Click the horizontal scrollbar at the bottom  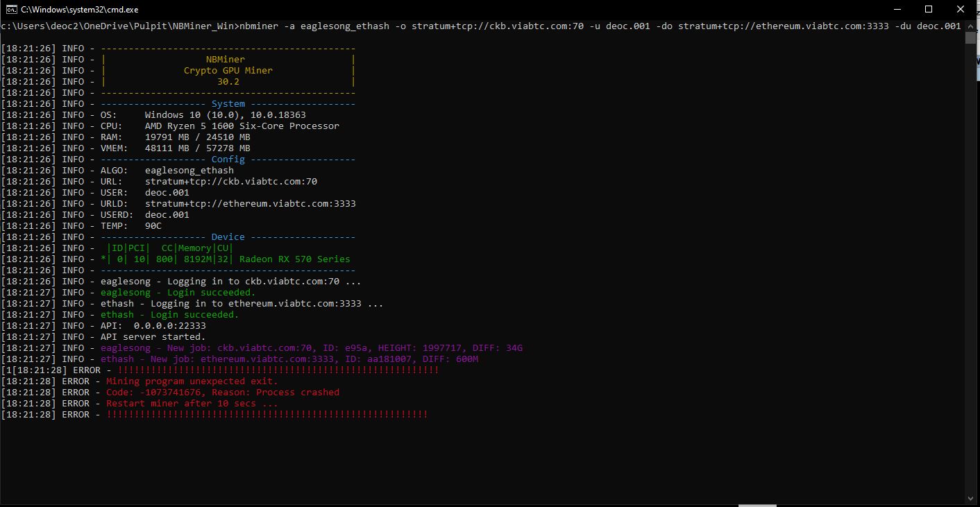coord(758,505)
